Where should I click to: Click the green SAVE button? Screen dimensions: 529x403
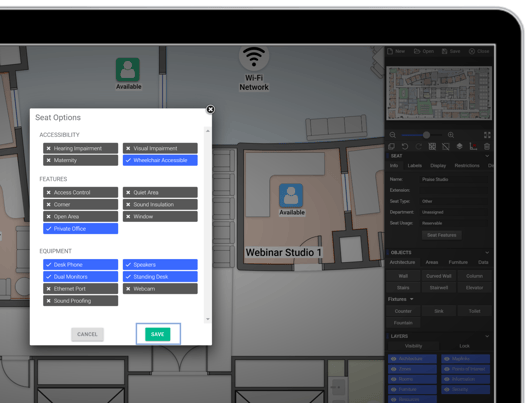tap(158, 334)
